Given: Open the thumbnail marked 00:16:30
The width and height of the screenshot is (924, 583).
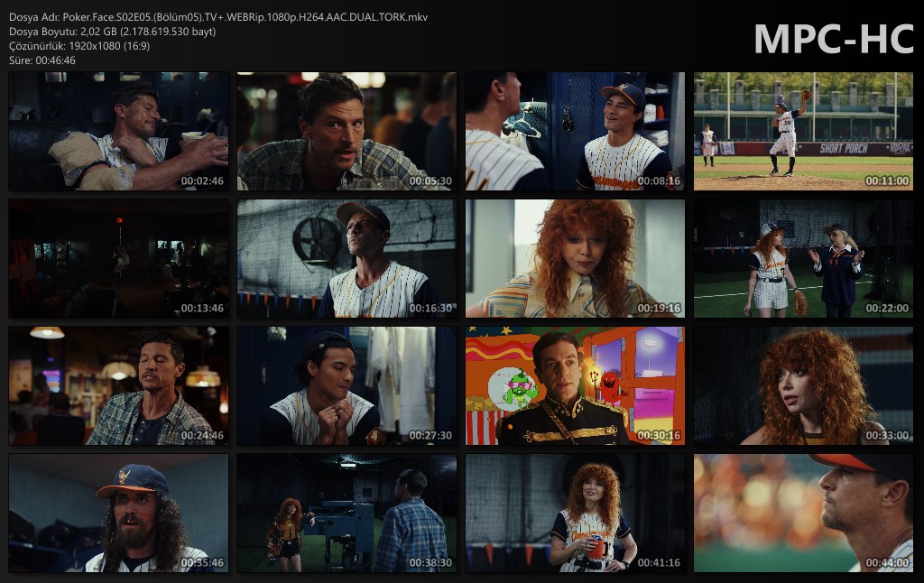Looking at the screenshot, I should 346,259.
